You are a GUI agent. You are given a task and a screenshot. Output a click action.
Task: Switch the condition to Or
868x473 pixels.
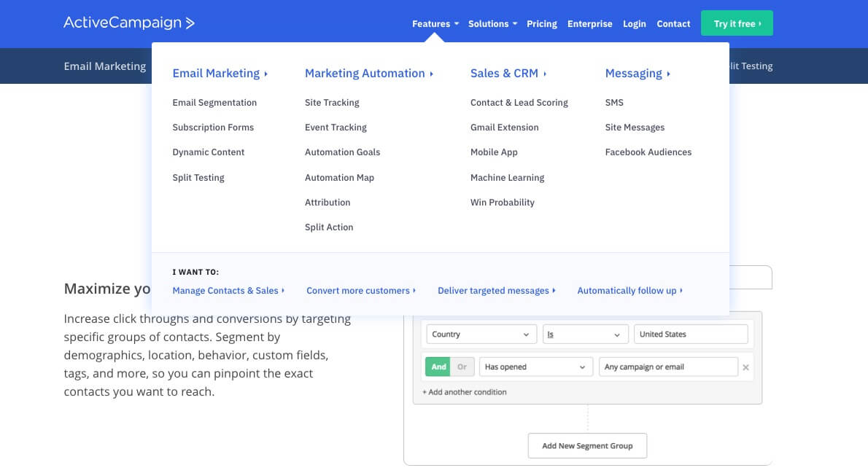(x=462, y=367)
